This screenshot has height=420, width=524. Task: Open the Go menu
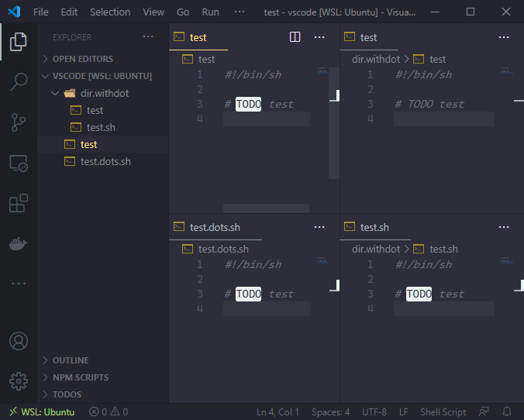click(183, 12)
